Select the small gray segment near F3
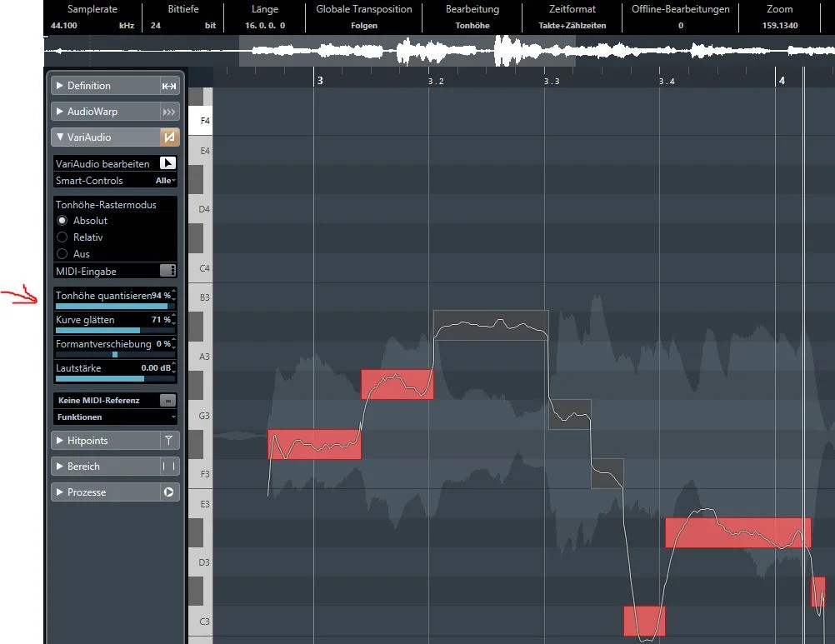Image resolution: width=835 pixels, height=644 pixels. click(x=607, y=473)
